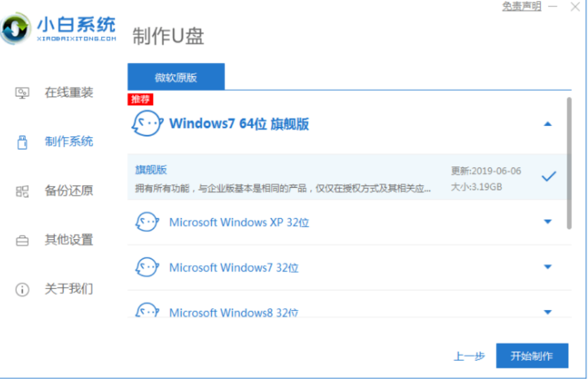Open 在线重装 from the sidebar menu
The height and width of the screenshot is (379, 588).
click(69, 93)
